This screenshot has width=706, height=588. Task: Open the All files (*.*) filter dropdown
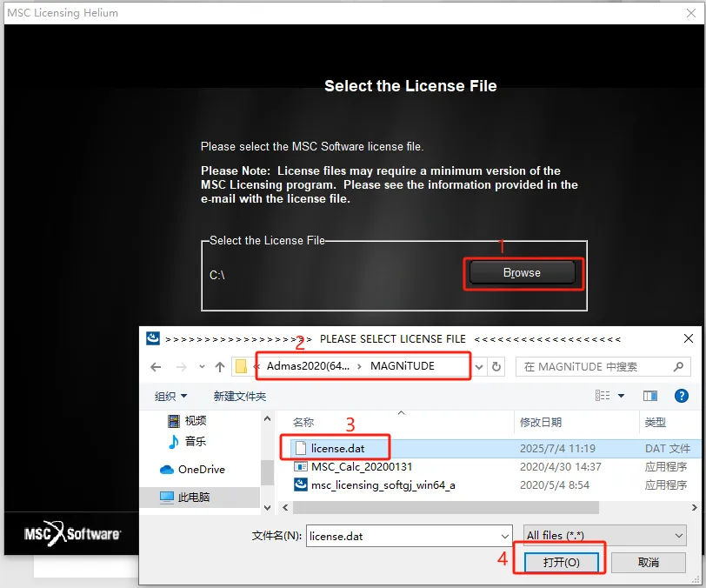[604, 535]
